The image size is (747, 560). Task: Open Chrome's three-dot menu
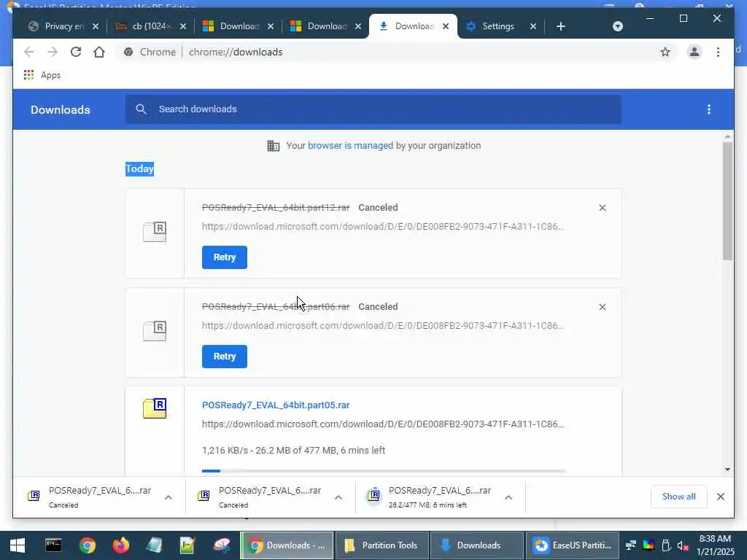point(718,52)
